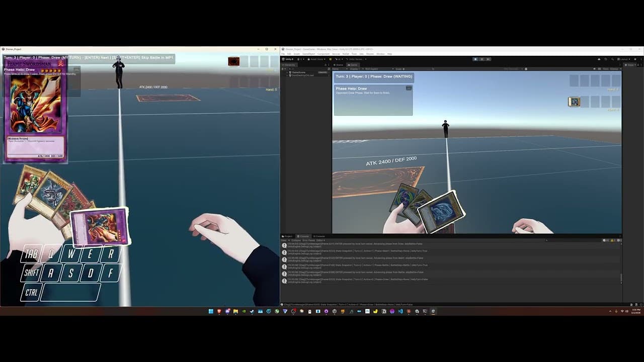The width and height of the screenshot is (644, 362).
Task: Toggle Error Pause in the Console
Action: (308, 240)
